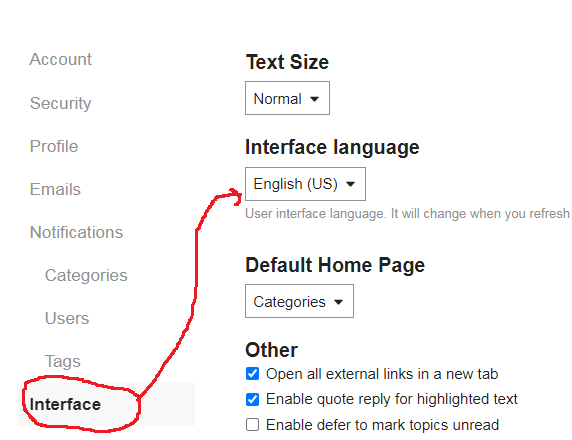Viewport: 572px width, 440px height.
Task: Open the Interface language dropdown
Action: coord(305,184)
